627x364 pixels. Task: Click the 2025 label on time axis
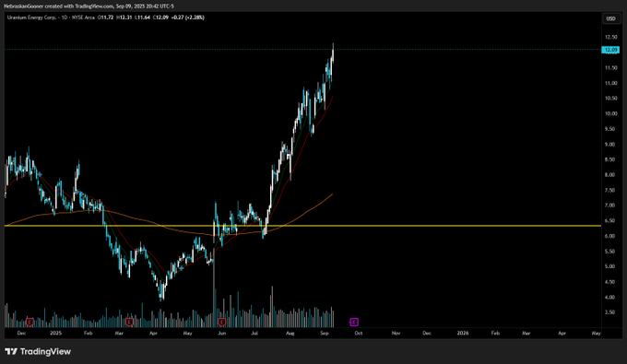click(56, 334)
